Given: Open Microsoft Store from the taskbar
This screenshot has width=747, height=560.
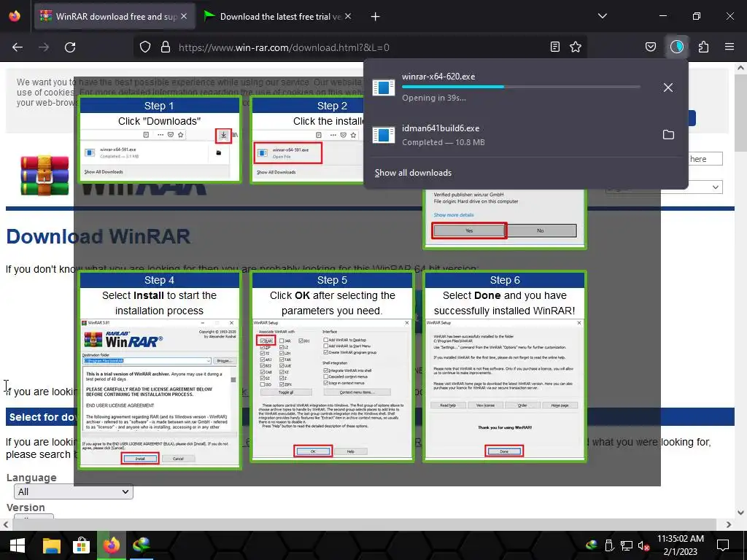Looking at the screenshot, I should 82,545.
